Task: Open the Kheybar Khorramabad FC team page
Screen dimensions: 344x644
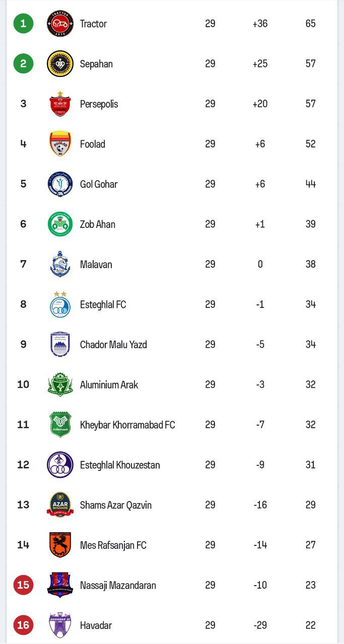Action: tap(127, 425)
